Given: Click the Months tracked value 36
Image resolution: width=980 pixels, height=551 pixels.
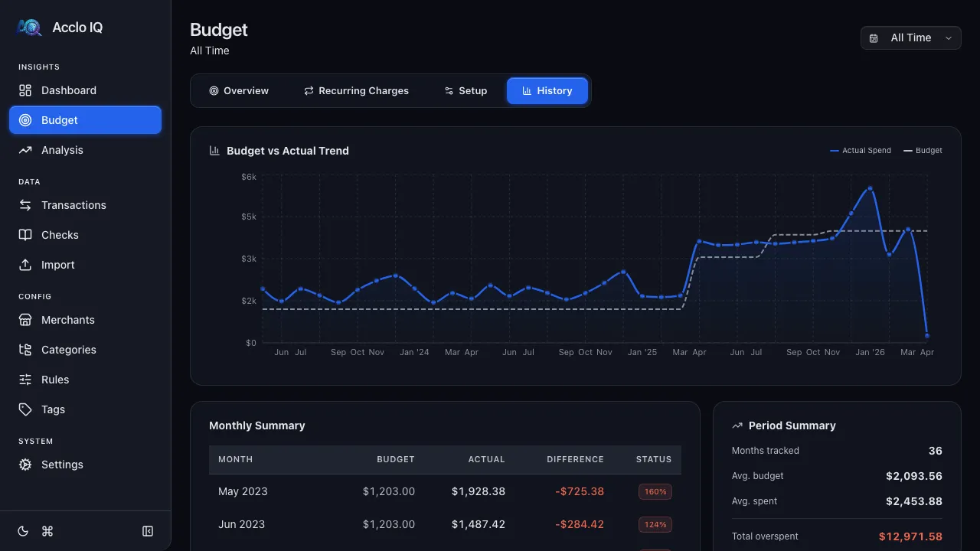Looking at the screenshot, I should click(x=936, y=451).
